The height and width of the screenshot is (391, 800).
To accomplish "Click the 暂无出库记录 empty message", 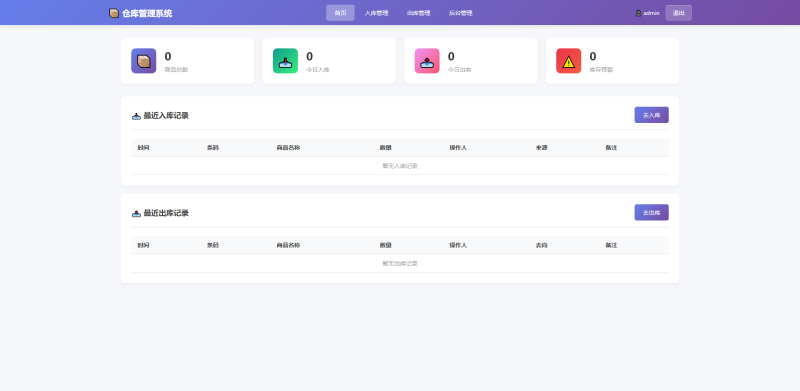I will (400, 263).
